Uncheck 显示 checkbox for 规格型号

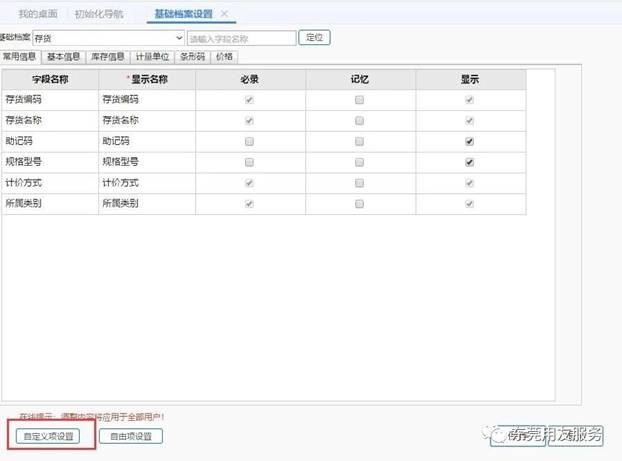click(x=469, y=162)
